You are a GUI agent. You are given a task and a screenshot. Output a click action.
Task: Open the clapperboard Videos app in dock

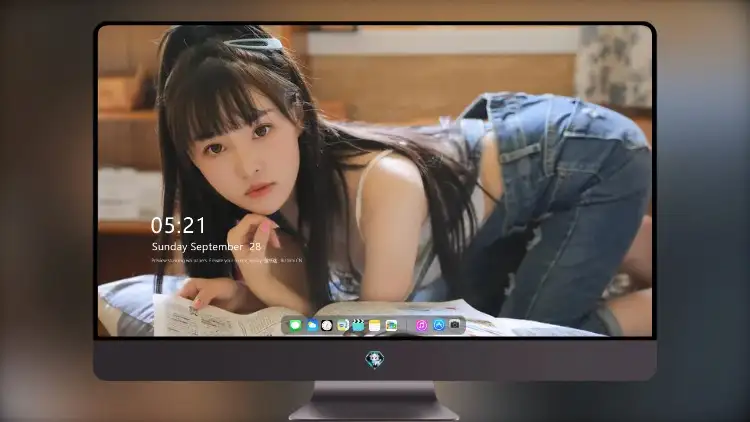[x=358, y=325]
